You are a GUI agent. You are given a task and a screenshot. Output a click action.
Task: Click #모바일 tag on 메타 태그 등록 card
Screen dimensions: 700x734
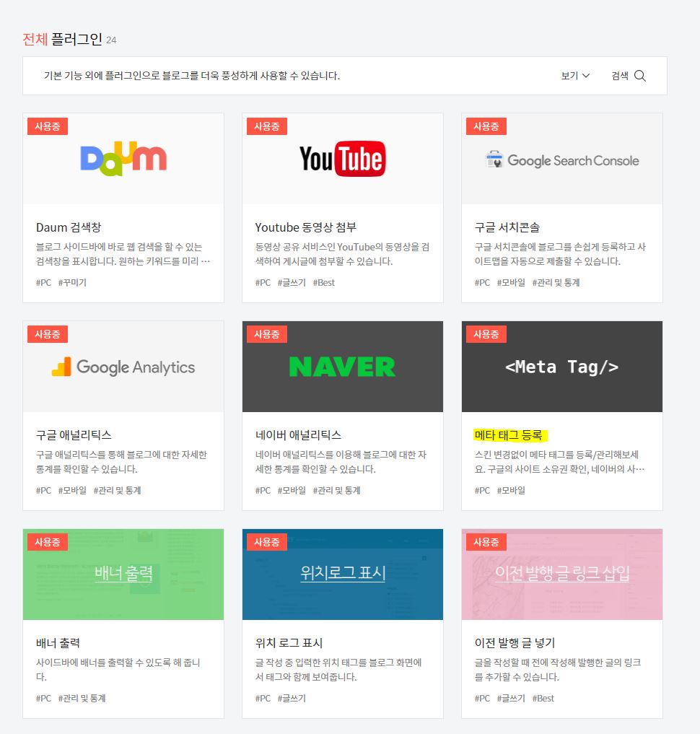click(x=511, y=491)
